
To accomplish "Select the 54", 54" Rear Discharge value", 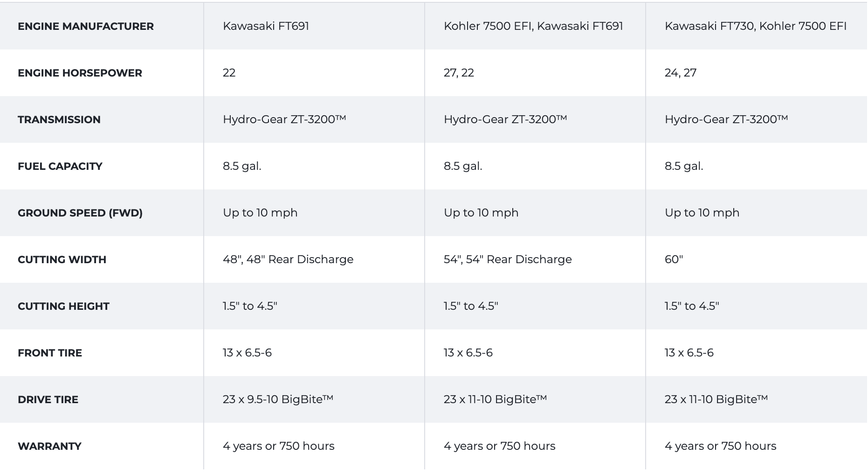I will pyautogui.click(x=508, y=259).
